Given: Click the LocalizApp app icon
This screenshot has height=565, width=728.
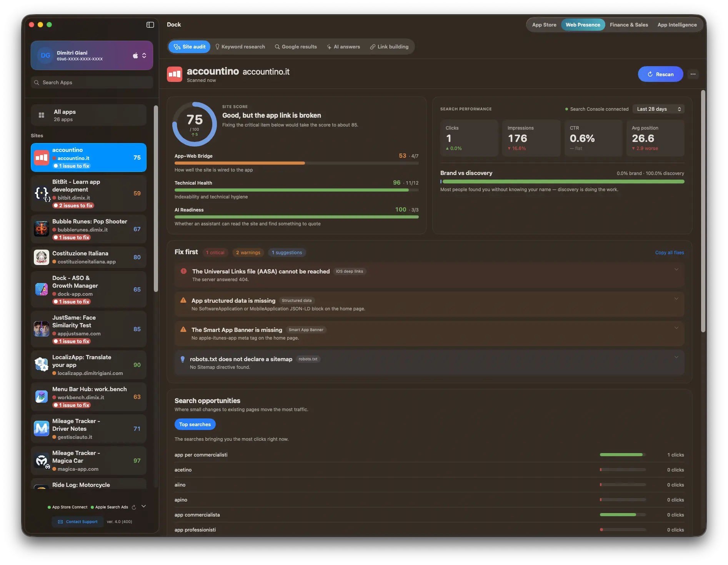Looking at the screenshot, I should pos(42,365).
